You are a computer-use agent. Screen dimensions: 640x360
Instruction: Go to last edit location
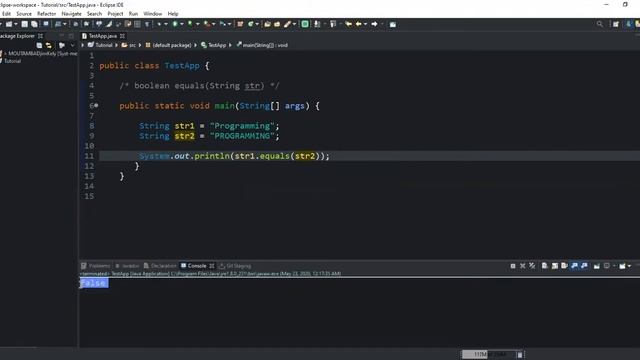(x=349, y=24)
